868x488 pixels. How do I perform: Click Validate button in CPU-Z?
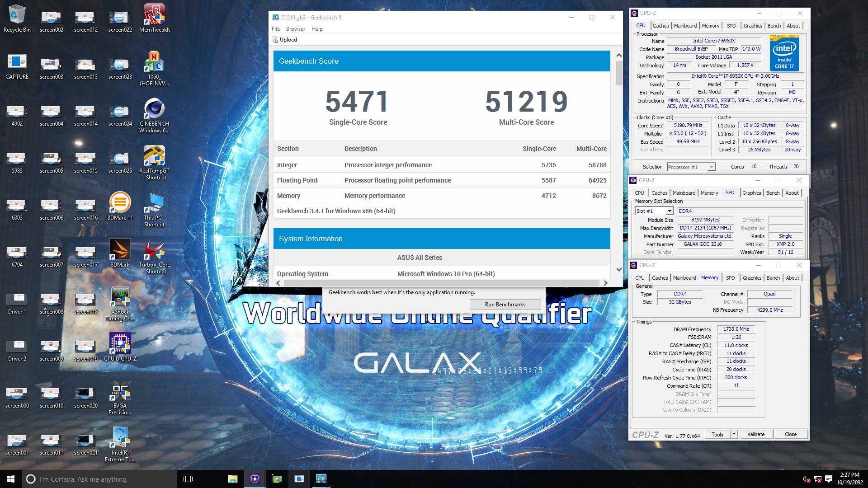[x=755, y=434]
